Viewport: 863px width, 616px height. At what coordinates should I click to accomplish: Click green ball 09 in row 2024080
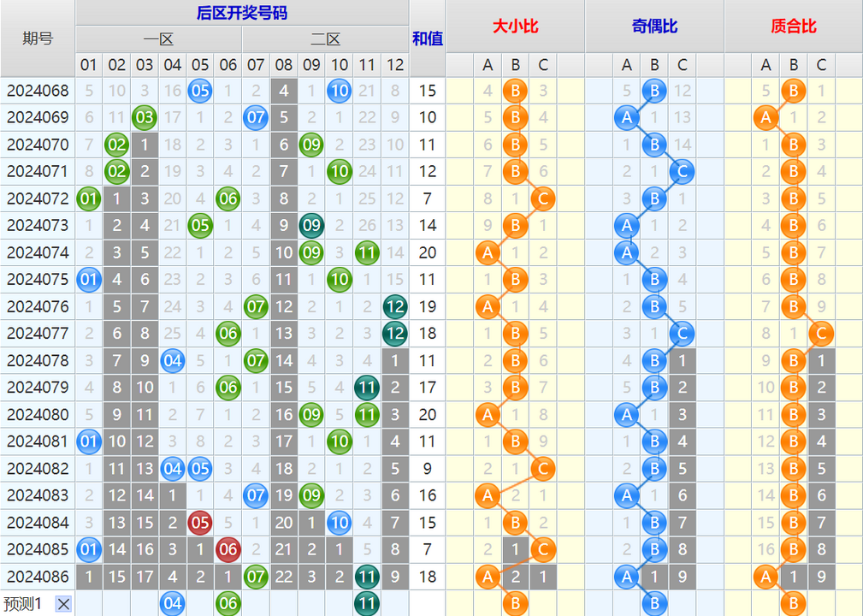(x=311, y=414)
